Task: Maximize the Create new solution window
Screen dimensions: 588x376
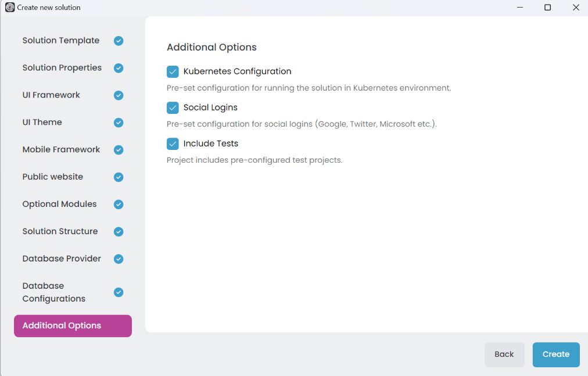Action: click(547, 8)
